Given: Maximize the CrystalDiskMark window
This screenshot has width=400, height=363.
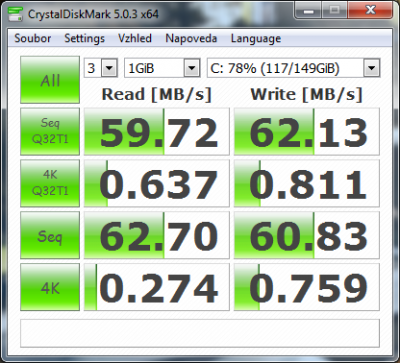Looking at the screenshot, I should point(334,11).
